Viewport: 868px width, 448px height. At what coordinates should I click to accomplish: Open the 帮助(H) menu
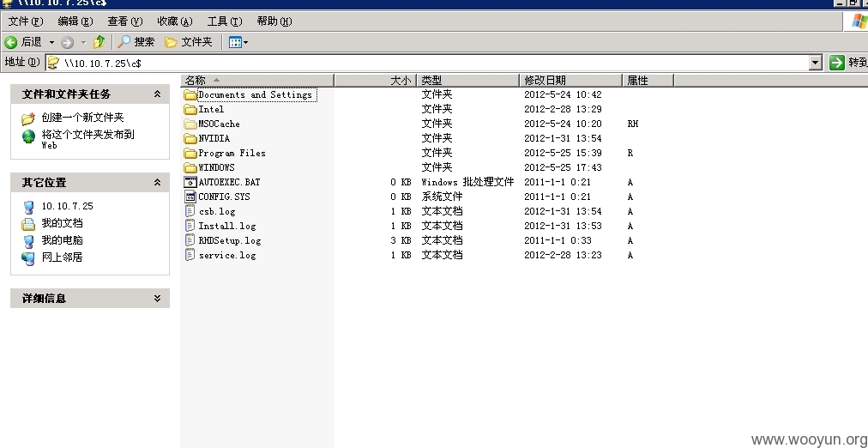click(x=274, y=21)
